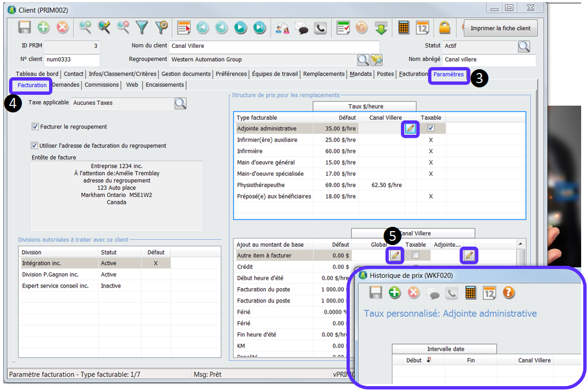Open the calculator from the main toolbar
This screenshot has height=392, width=587.
404,28
